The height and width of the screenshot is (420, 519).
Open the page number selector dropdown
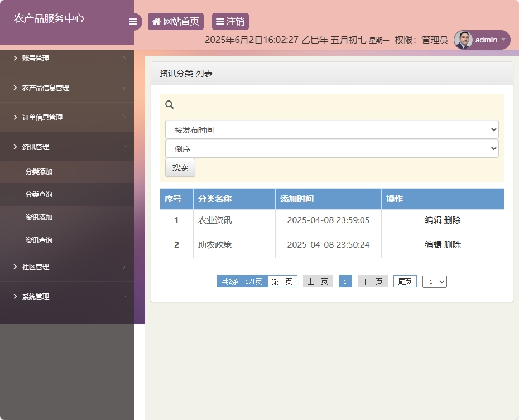434,281
